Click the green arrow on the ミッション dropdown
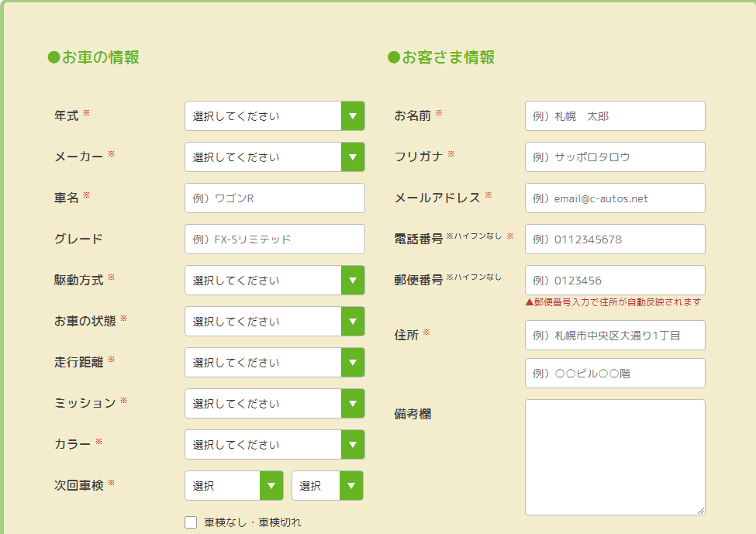Image resolution: width=756 pixels, height=534 pixels. [x=354, y=403]
